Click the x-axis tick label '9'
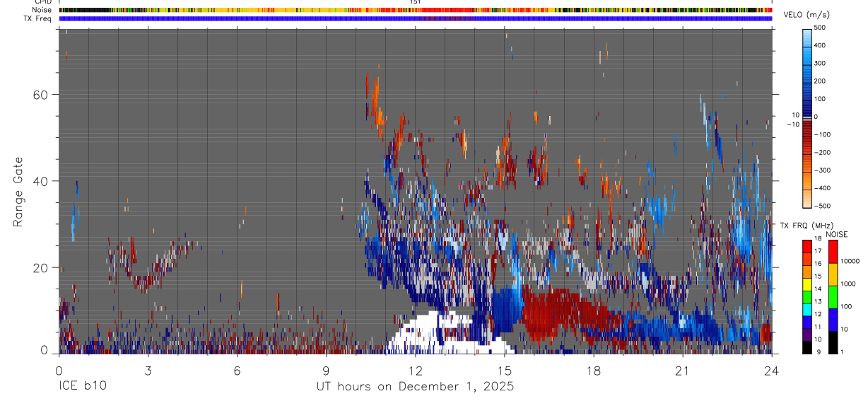 327,371
